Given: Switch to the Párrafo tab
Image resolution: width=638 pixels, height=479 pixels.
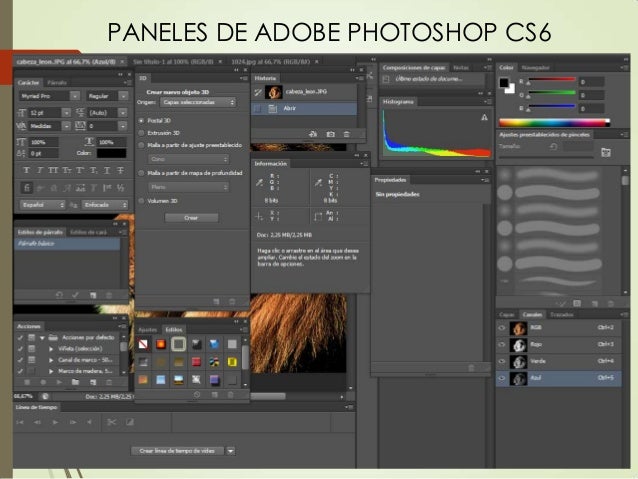Looking at the screenshot, I should (57, 83).
